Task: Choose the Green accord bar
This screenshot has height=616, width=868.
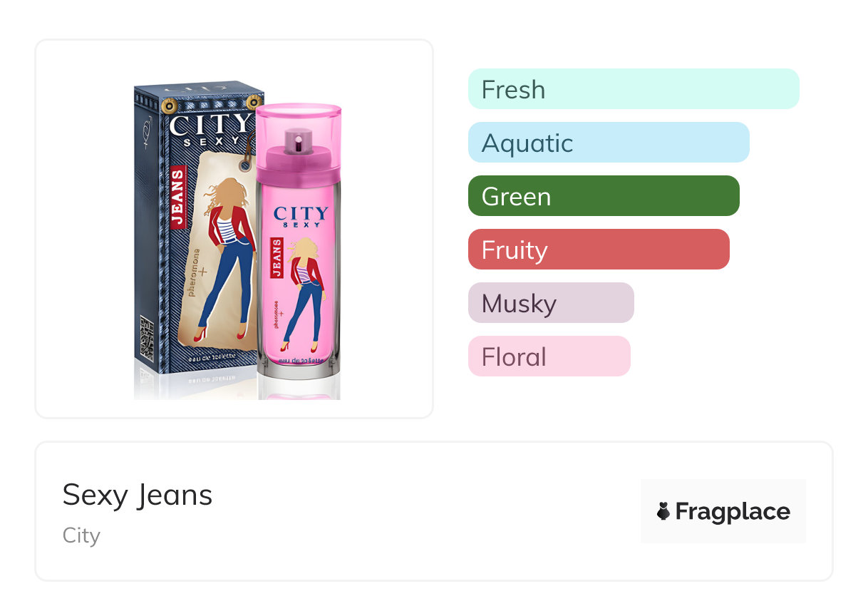Action: pos(604,196)
